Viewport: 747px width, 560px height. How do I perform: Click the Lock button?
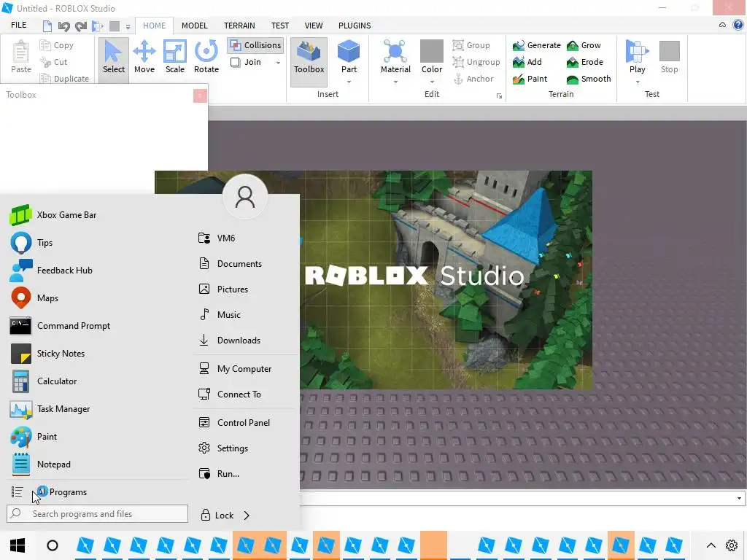pyautogui.click(x=217, y=516)
